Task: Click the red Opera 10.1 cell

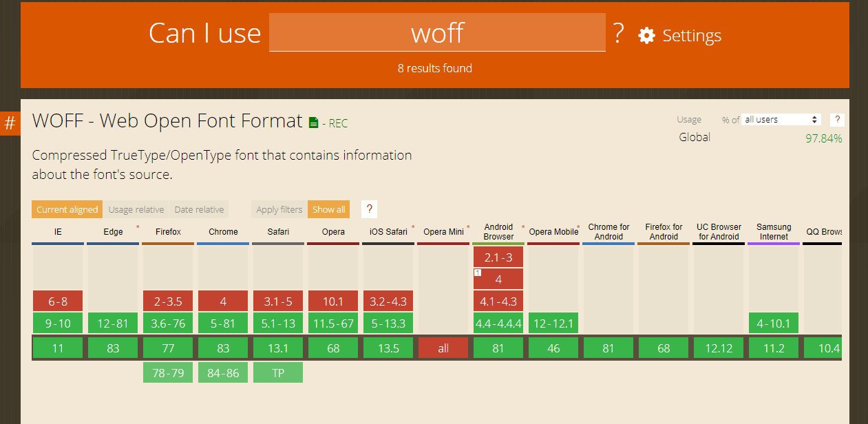Action: coord(333,301)
